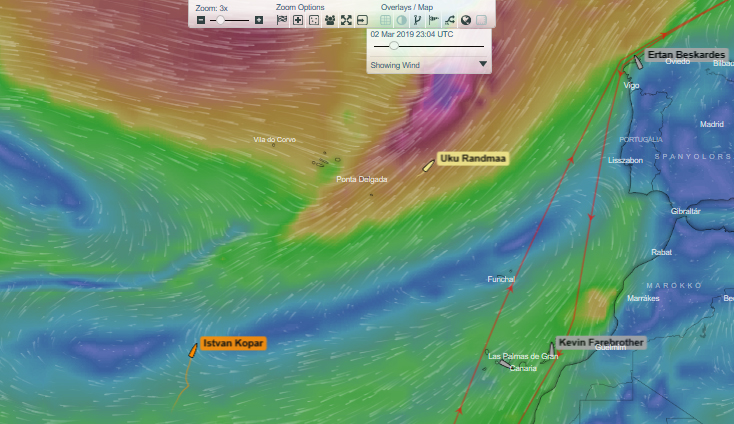
Task: Click the group of people fleet icon
Action: (330, 20)
